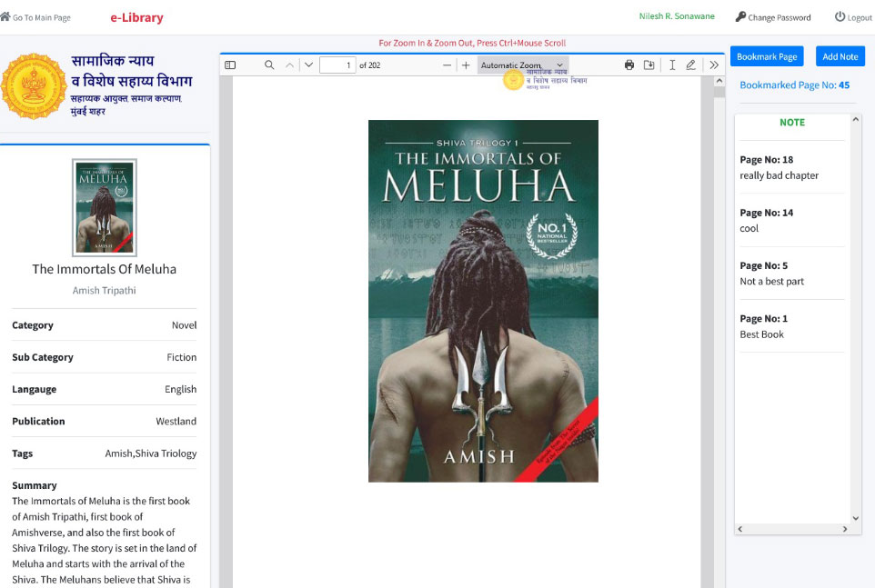Zoom out with the minus icon
The image size is (875, 588).
pyautogui.click(x=447, y=65)
